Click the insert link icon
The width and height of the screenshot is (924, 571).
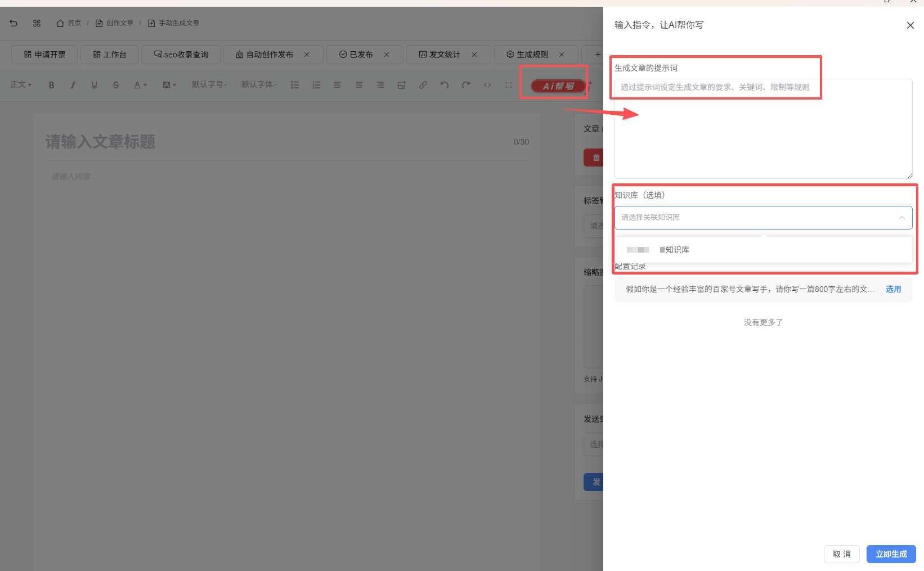[423, 85]
